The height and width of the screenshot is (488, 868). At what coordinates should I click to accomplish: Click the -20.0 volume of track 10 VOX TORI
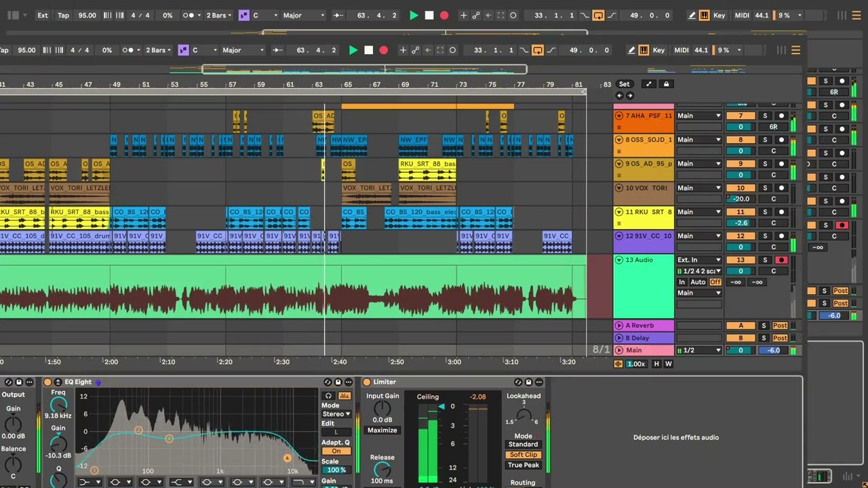(x=741, y=199)
